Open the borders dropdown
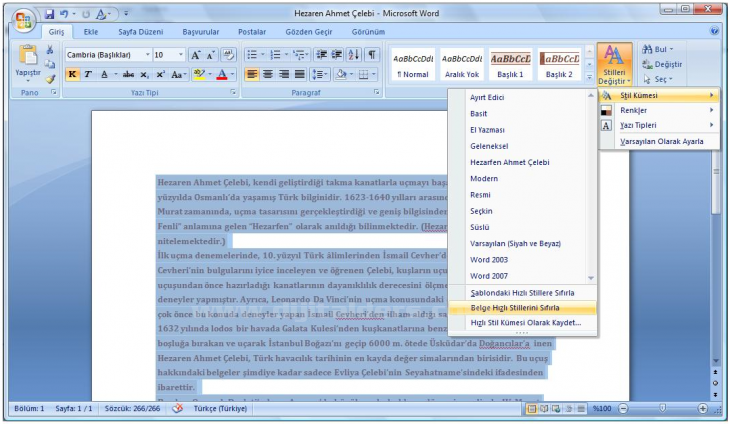This screenshot has width=730, height=424. click(373, 74)
